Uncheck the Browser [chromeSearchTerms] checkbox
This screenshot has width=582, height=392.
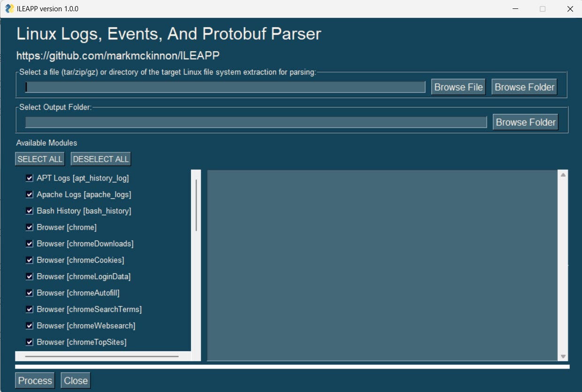click(29, 309)
